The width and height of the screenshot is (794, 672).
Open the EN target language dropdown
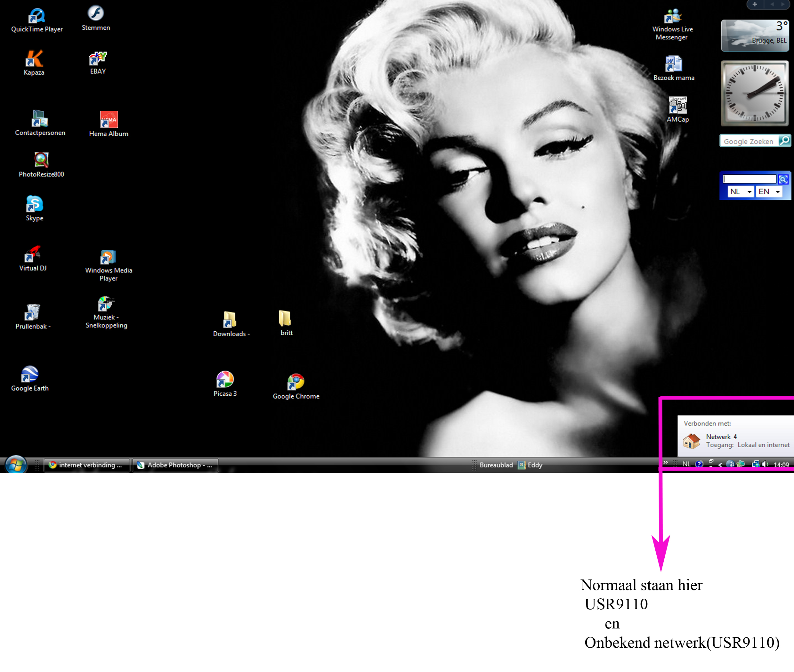pyautogui.click(x=769, y=191)
